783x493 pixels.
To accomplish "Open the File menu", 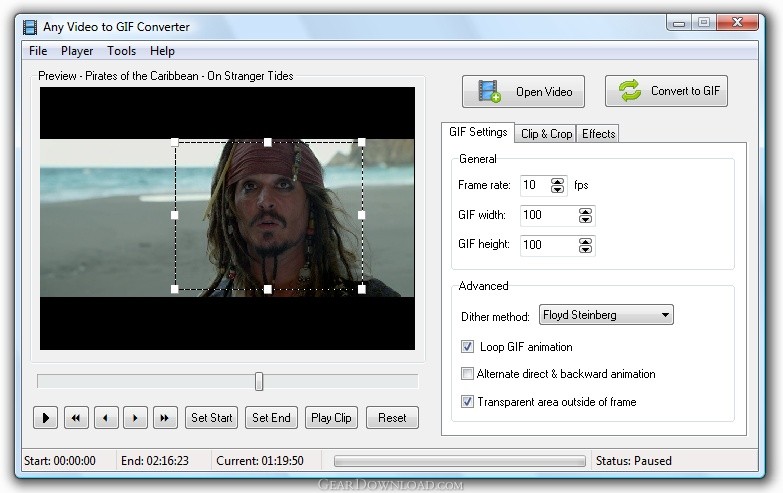I will [38, 51].
